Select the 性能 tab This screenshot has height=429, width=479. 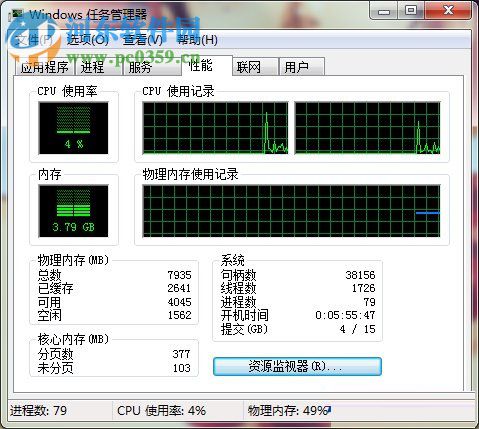pos(207,65)
